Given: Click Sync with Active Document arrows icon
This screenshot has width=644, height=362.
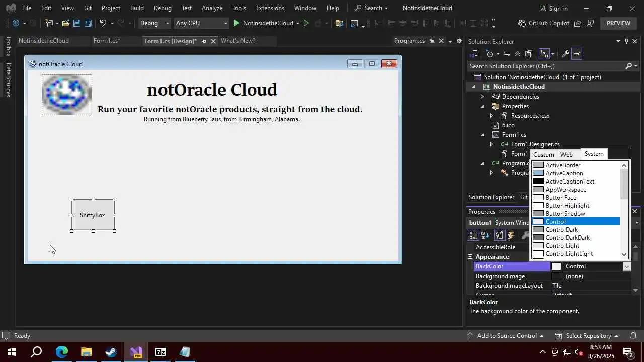Looking at the screenshot, I should click(507, 54).
